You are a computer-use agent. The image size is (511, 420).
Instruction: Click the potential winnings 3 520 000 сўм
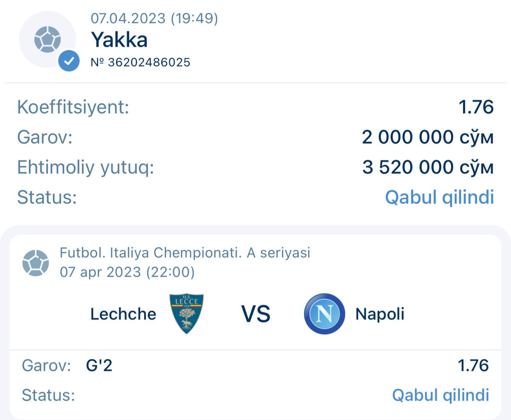428,167
